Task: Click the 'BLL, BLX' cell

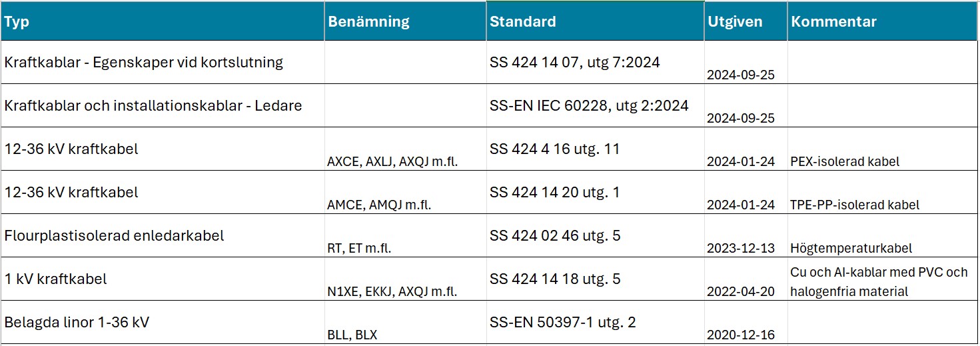Action: pos(406,323)
